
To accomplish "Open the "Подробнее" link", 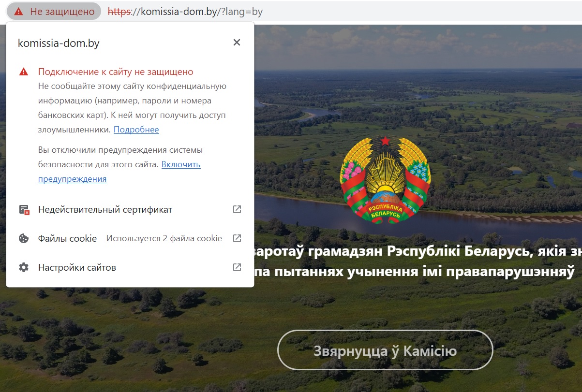I will point(136,130).
